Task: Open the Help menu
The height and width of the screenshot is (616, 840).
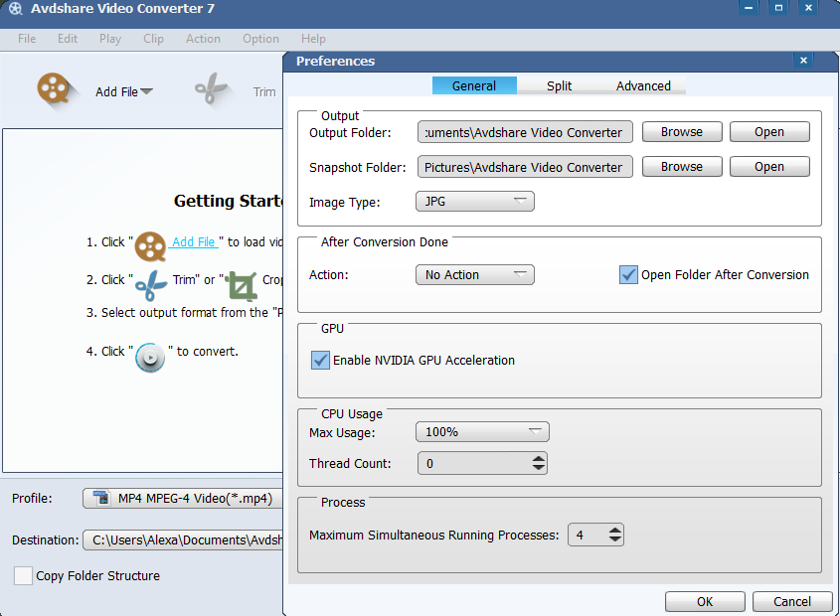Action: click(313, 39)
